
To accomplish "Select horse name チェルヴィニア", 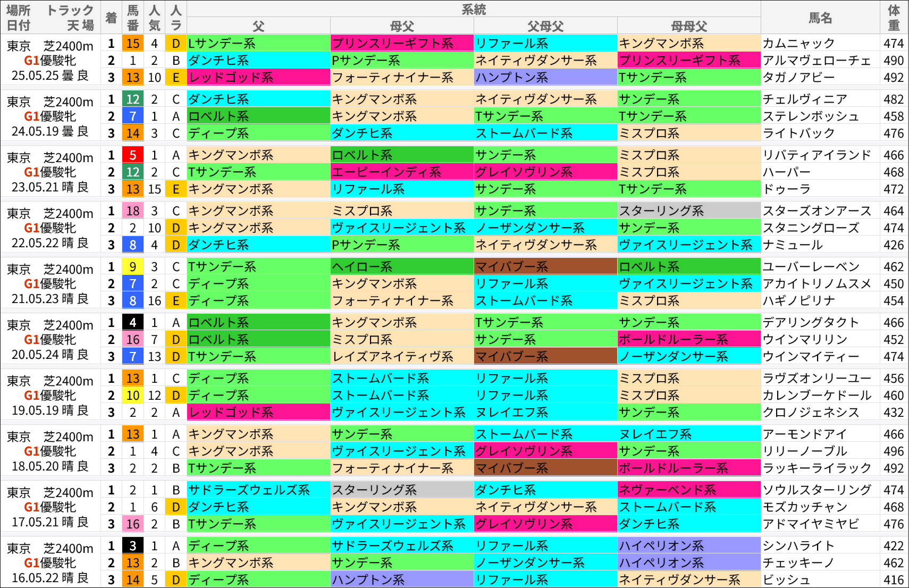I will (x=805, y=99).
